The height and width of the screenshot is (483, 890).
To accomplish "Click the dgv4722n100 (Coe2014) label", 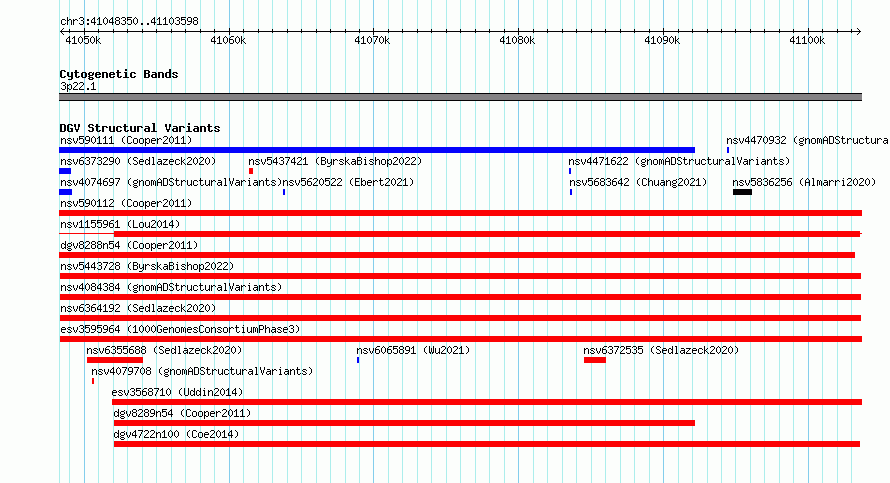I will 177,434.
